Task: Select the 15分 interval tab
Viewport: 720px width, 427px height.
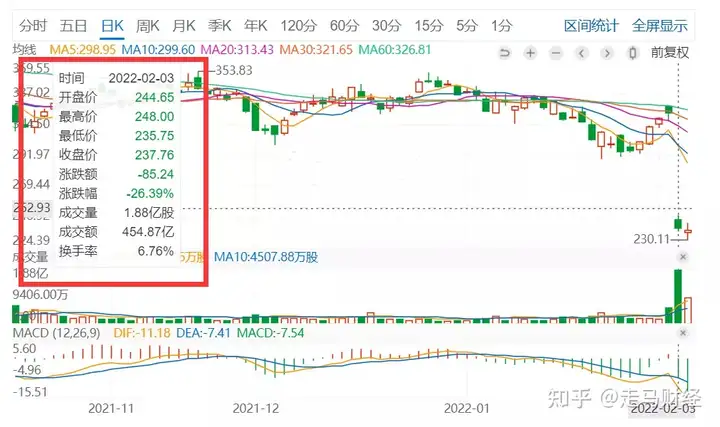Action: [x=429, y=26]
